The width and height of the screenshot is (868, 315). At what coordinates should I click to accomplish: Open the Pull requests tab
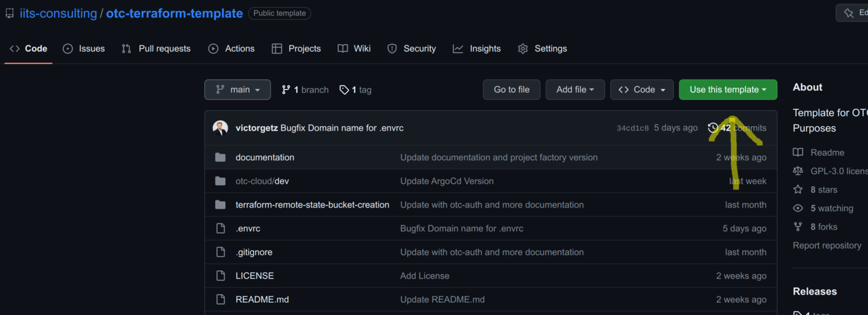pos(156,49)
